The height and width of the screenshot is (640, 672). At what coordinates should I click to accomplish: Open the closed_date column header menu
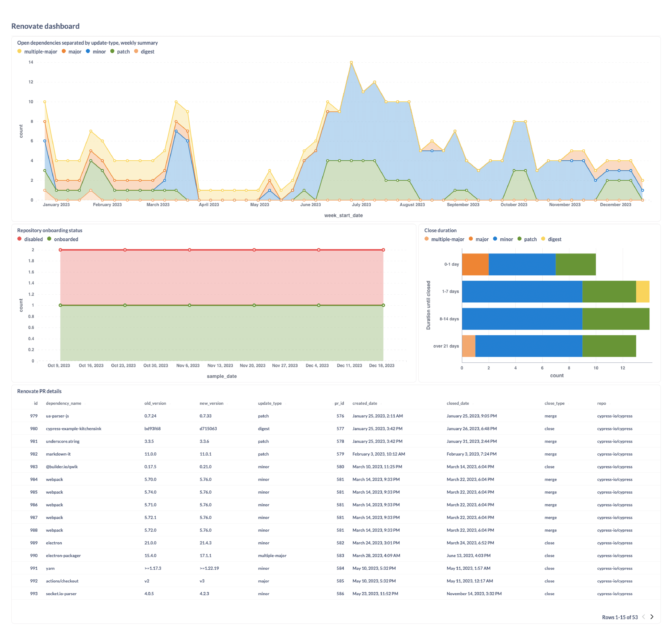[458, 403]
